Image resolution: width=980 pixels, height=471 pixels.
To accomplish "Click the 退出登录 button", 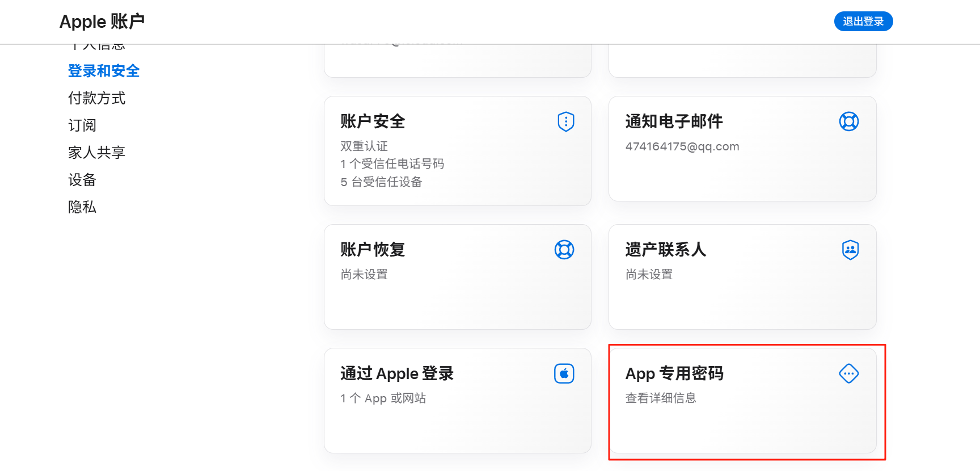I will point(863,22).
